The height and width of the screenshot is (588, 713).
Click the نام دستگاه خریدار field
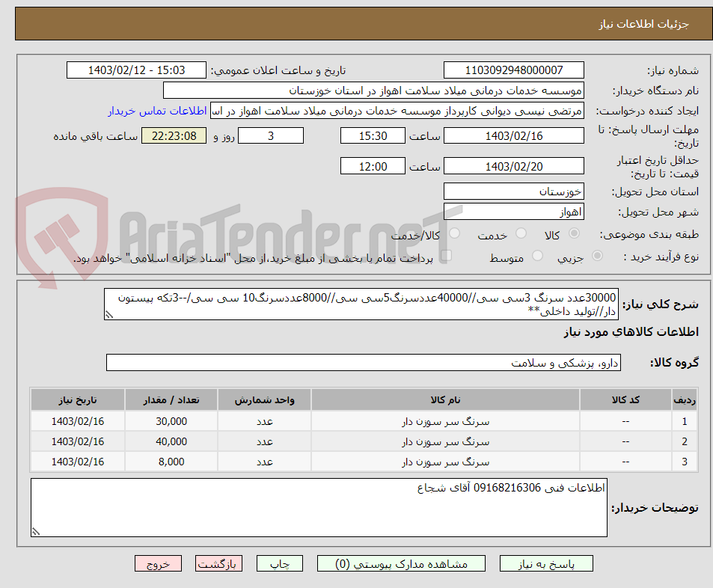point(373,91)
